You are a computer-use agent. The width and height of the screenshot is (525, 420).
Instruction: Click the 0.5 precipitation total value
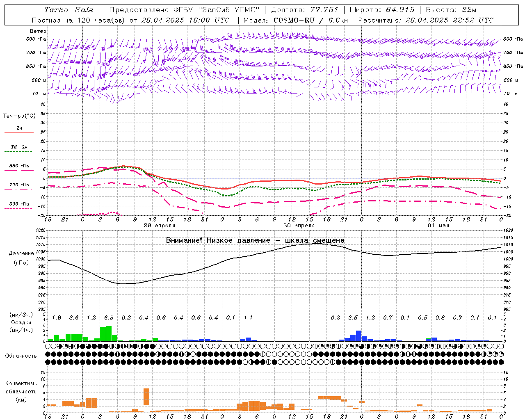tap(422, 318)
